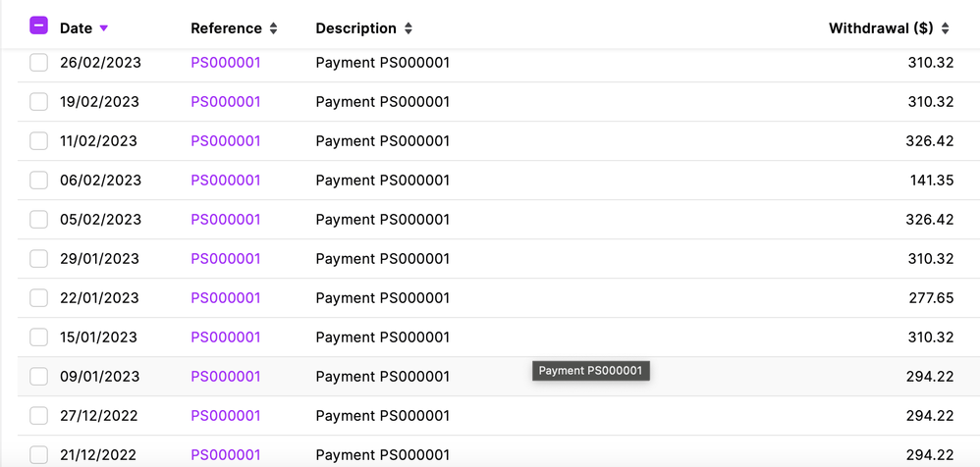
Task: Open PS000001 reference link dated 11/02/2023
Action: 226,141
